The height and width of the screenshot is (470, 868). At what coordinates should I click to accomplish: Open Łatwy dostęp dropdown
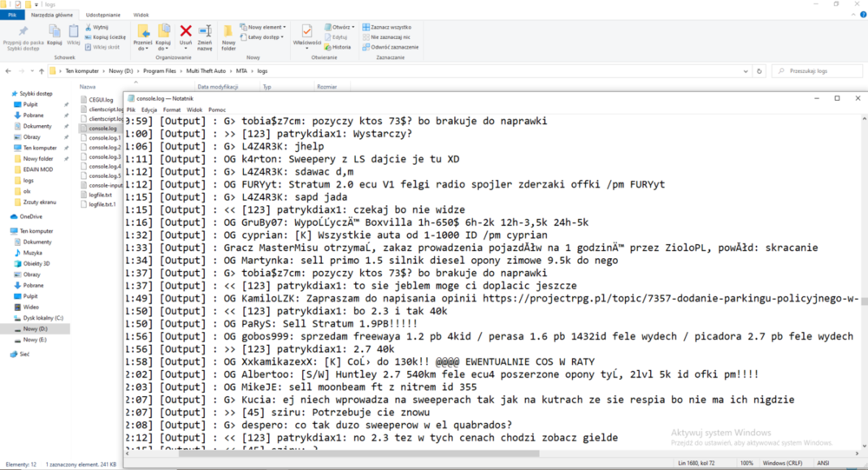tap(262, 37)
